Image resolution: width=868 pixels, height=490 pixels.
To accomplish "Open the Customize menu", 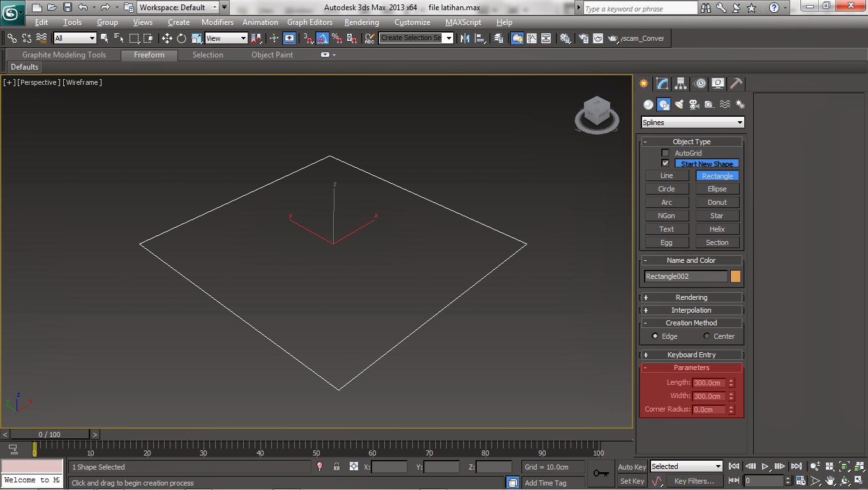I will [412, 22].
